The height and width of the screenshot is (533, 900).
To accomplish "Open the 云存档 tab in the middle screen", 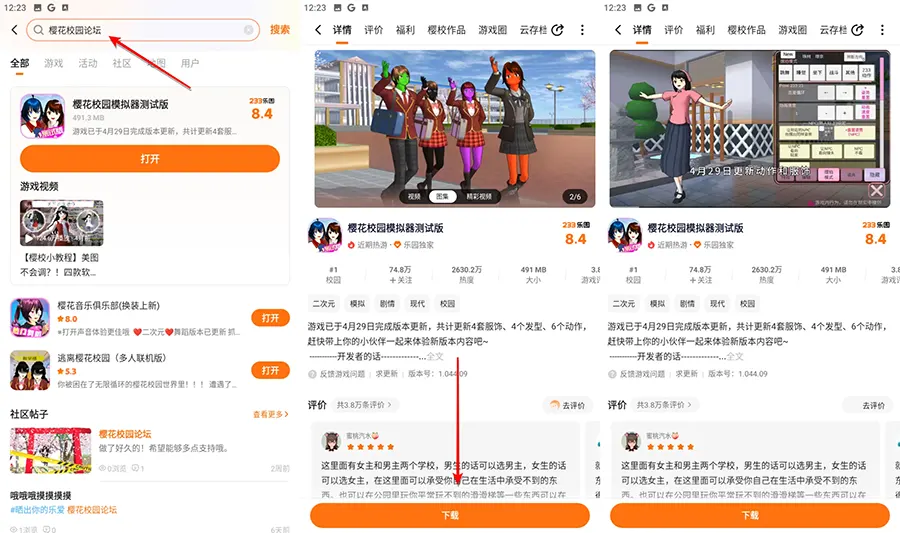I will click(x=533, y=30).
